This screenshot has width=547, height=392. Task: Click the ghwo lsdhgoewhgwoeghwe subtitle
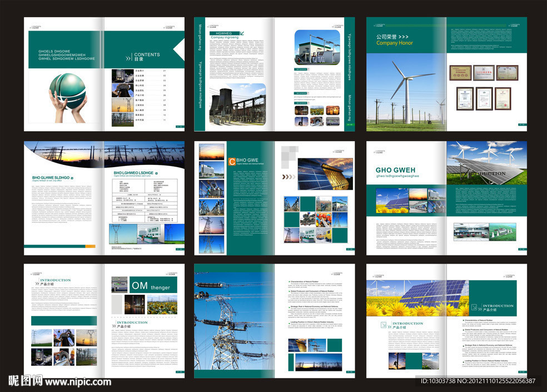pos(397,176)
